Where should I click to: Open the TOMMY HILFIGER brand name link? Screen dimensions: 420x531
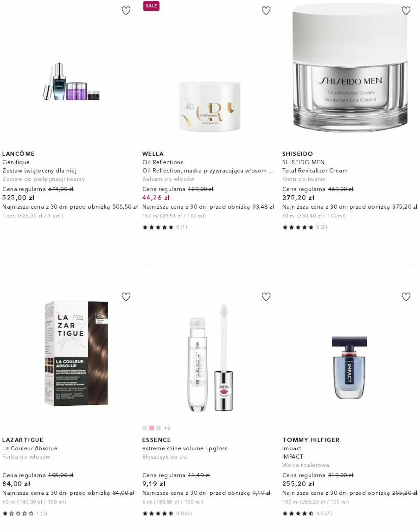pyautogui.click(x=311, y=440)
